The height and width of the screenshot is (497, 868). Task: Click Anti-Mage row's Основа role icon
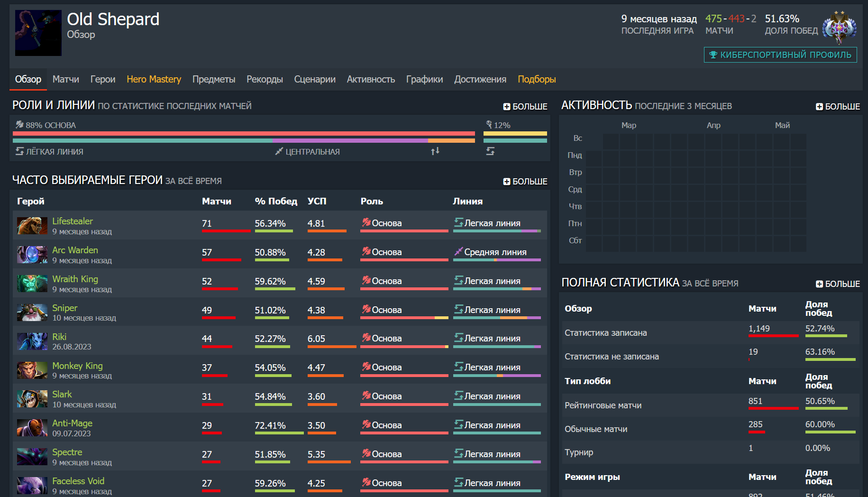pyautogui.click(x=366, y=424)
